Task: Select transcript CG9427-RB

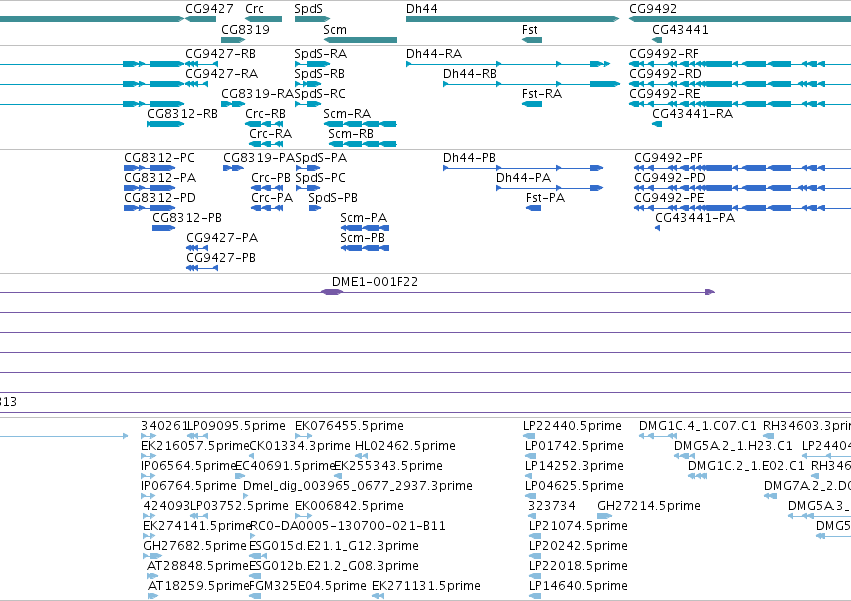Action: tap(201, 64)
